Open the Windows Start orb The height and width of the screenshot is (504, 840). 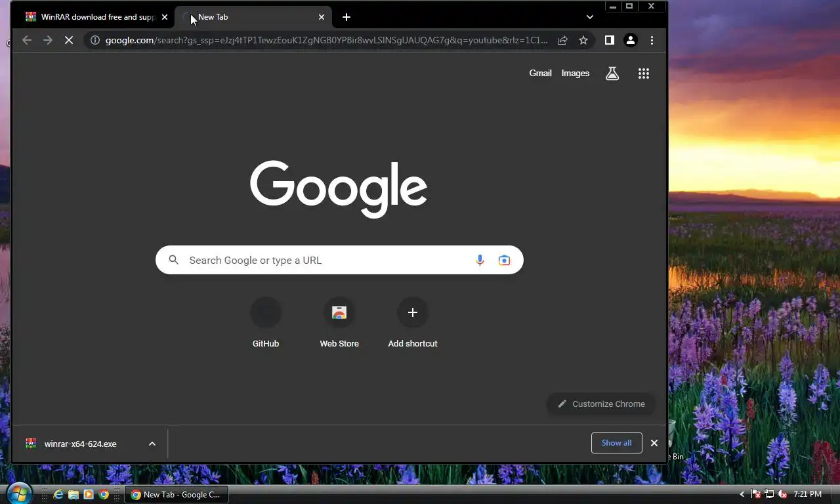18,494
